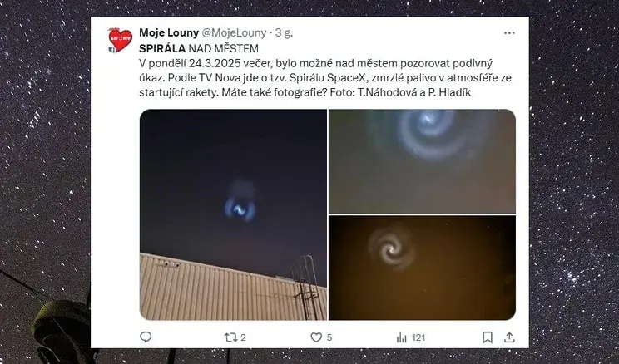
Task: Open the Moje Louny display name
Action: (x=169, y=32)
